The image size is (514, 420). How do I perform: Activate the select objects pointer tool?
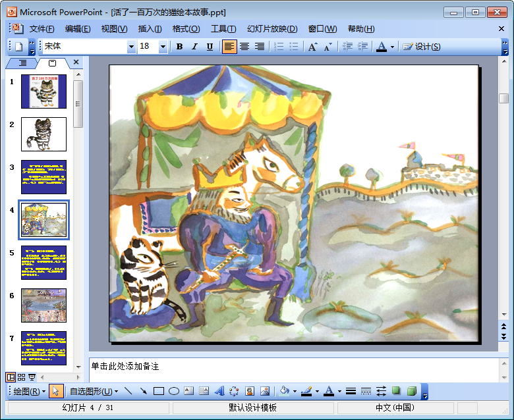[x=56, y=391]
